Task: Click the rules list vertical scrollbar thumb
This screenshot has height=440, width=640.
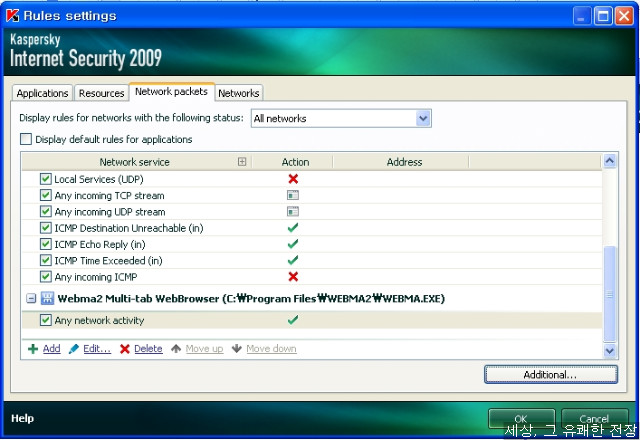Action: (610, 294)
